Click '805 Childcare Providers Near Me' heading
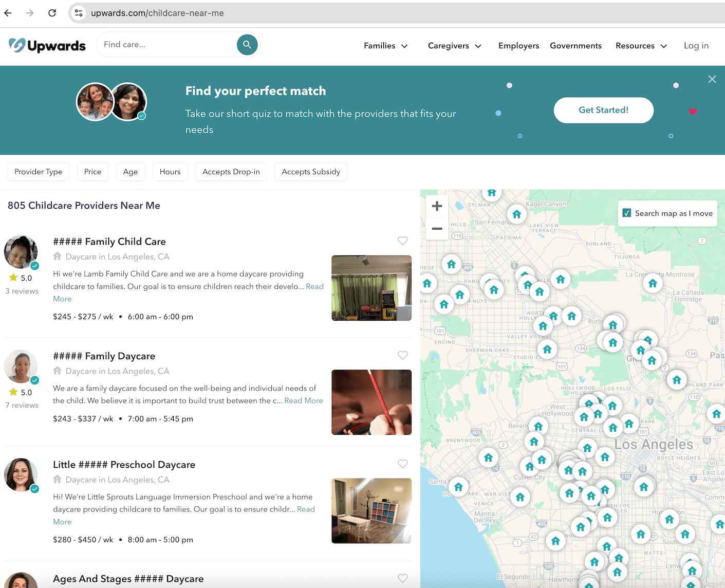 [x=84, y=206]
